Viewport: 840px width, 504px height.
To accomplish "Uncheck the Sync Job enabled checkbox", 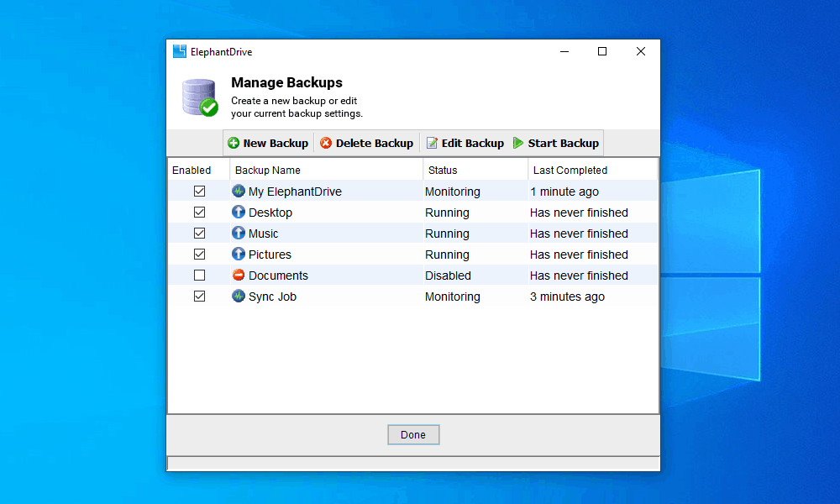I will point(199,296).
